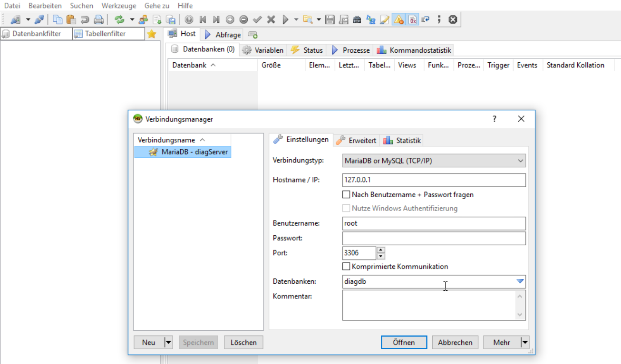The image size is (621, 364).
Task: Click the binoculars find text icon
Action: tap(357, 19)
